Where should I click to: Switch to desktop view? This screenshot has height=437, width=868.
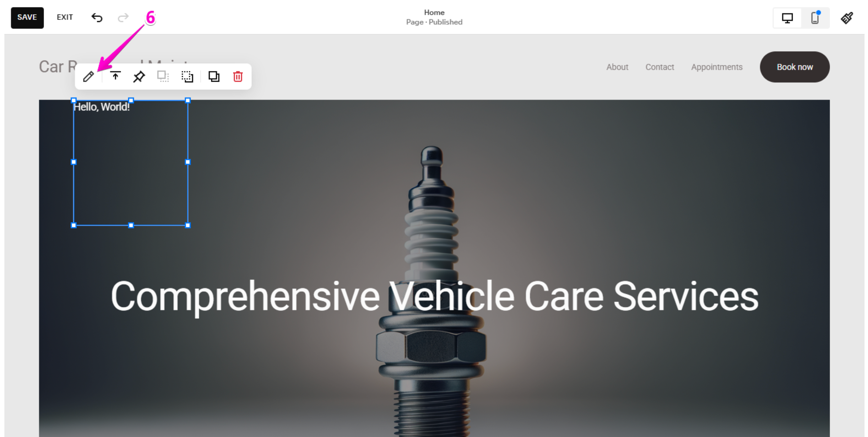[787, 18]
